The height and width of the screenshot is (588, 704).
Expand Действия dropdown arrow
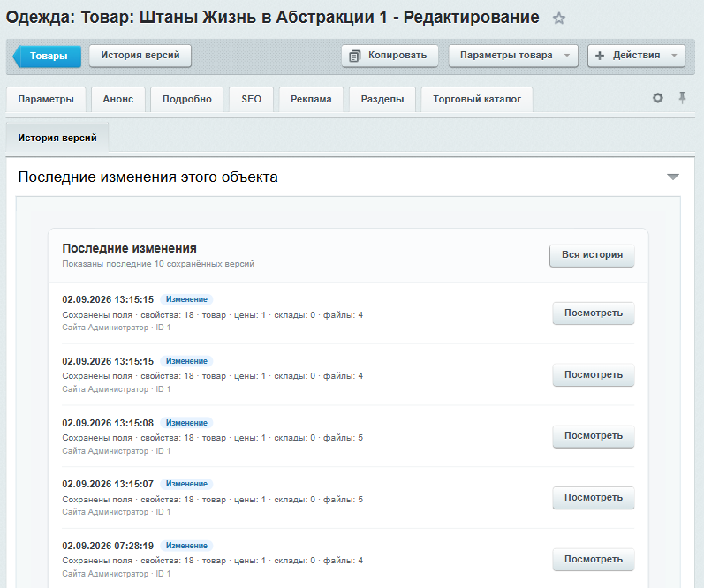tap(674, 56)
